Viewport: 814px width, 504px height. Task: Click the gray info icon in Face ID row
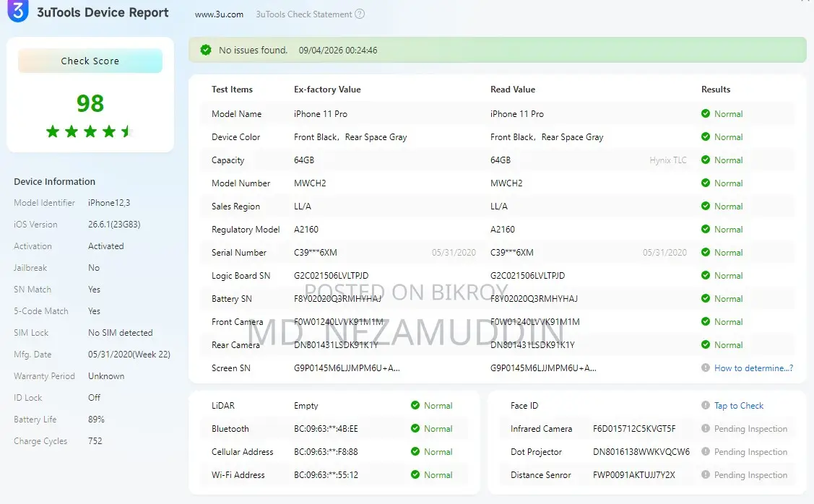(706, 405)
